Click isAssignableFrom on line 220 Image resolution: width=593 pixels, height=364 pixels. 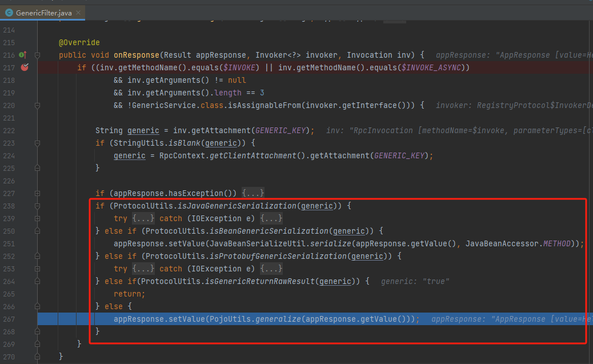[x=265, y=105]
